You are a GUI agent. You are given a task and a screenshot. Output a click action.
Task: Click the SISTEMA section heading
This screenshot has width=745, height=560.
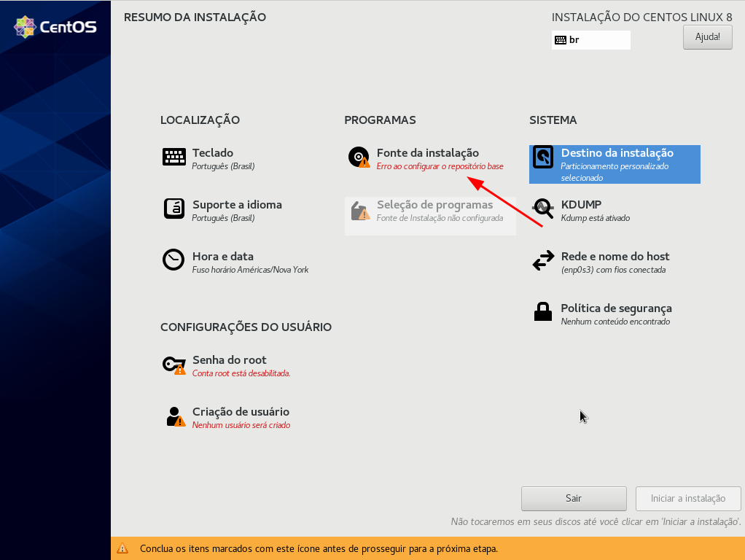tap(553, 120)
